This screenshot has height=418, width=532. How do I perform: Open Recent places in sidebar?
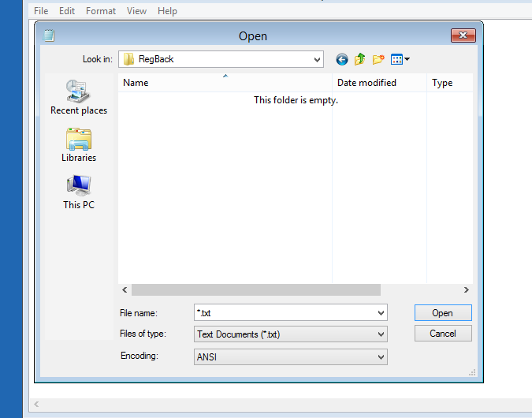click(79, 97)
